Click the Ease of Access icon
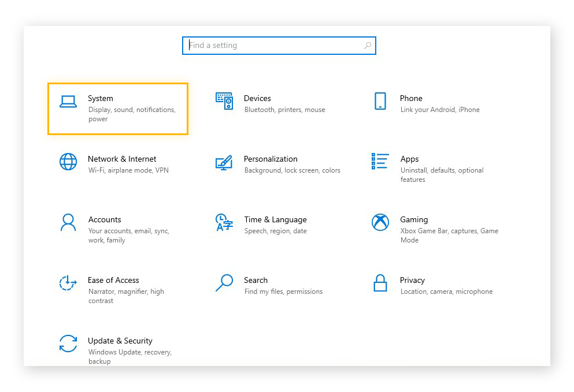574x392 pixels. (68, 283)
